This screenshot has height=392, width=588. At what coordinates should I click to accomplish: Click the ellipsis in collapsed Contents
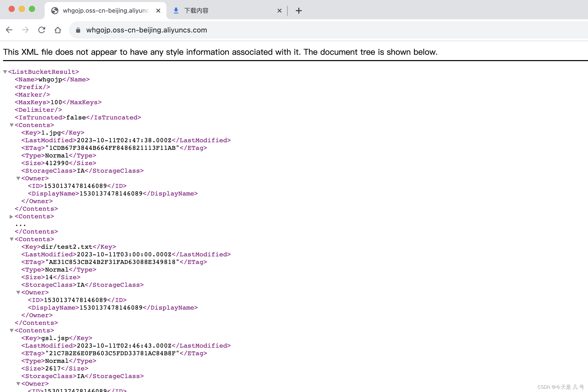pyautogui.click(x=21, y=225)
